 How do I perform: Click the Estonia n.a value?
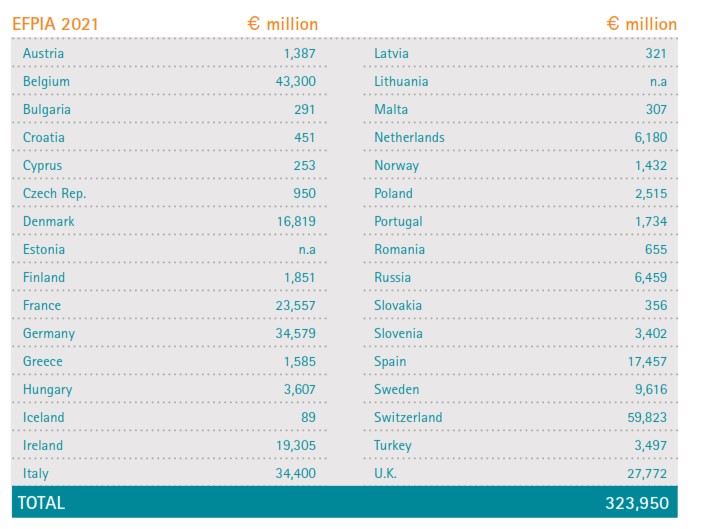pos(303,249)
